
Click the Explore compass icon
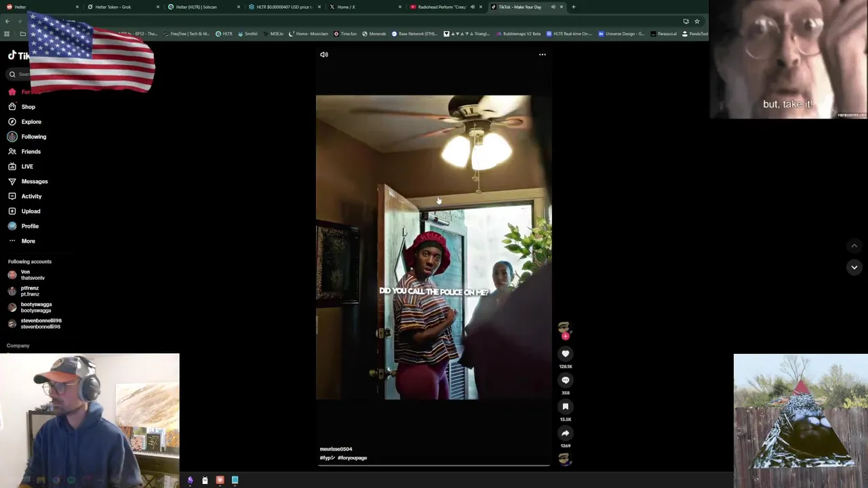[12, 121]
